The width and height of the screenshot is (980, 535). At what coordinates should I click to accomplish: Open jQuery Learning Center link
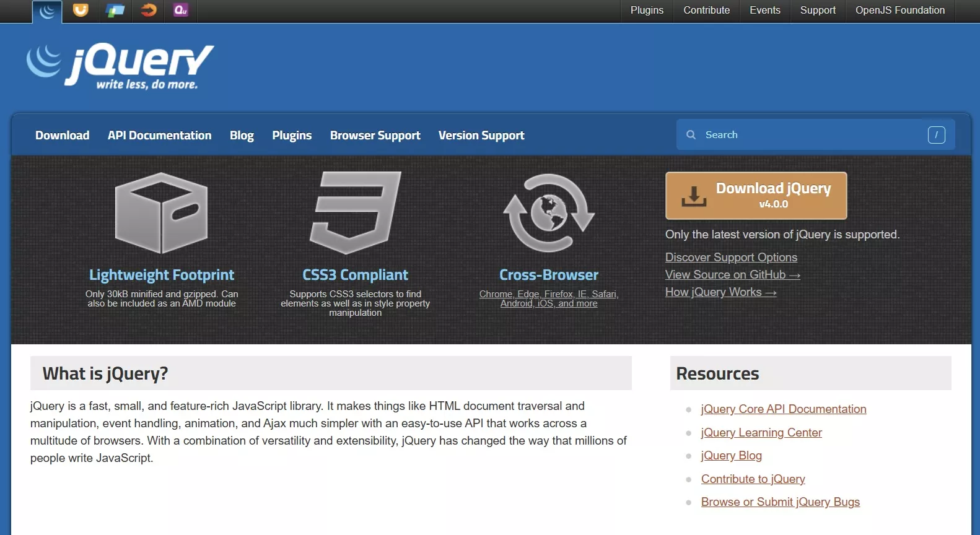761,433
